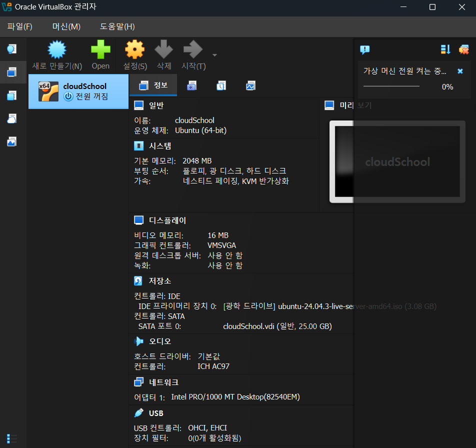Image resolution: width=476 pixels, height=448 pixels.
Task: Click the cloudSchool preview thumbnail
Action: 397,162
